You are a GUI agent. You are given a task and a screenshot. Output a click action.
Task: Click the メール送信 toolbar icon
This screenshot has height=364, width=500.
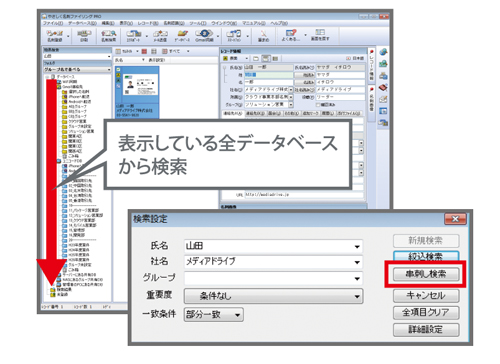pyautogui.click(x=160, y=36)
